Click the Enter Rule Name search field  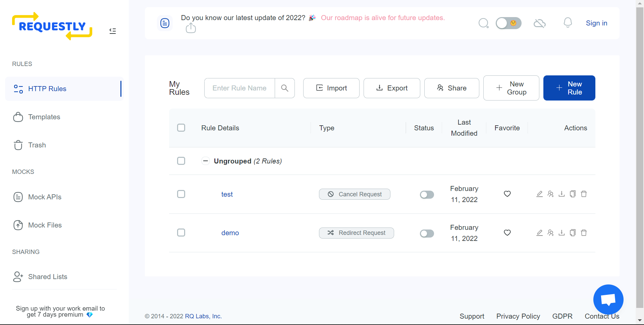click(x=239, y=88)
